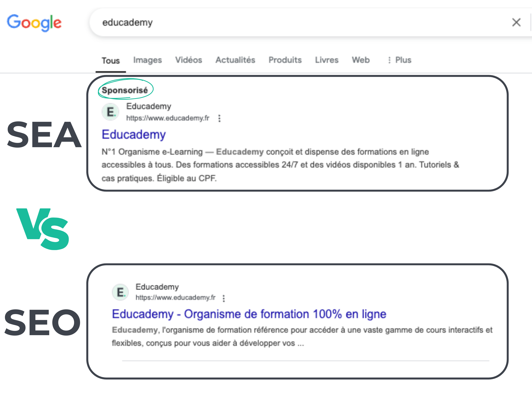Expand the Plus more options menu
This screenshot has height=399, width=532.
pyautogui.click(x=399, y=60)
